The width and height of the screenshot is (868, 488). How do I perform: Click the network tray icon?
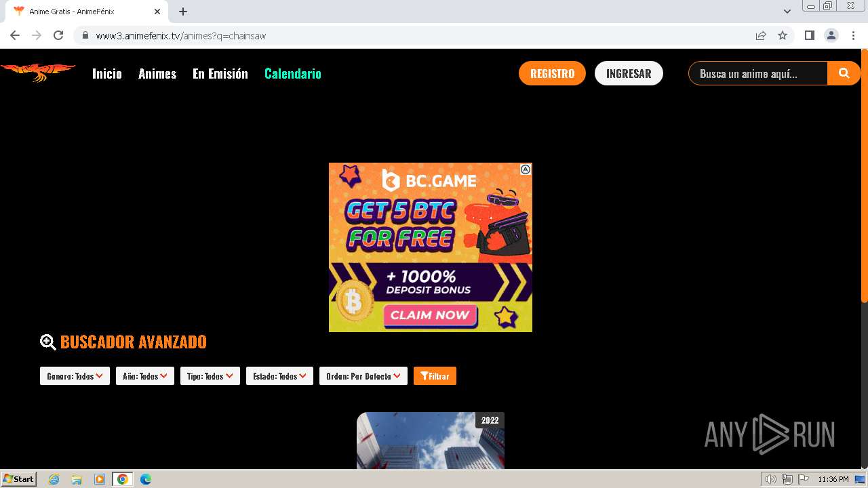787,479
